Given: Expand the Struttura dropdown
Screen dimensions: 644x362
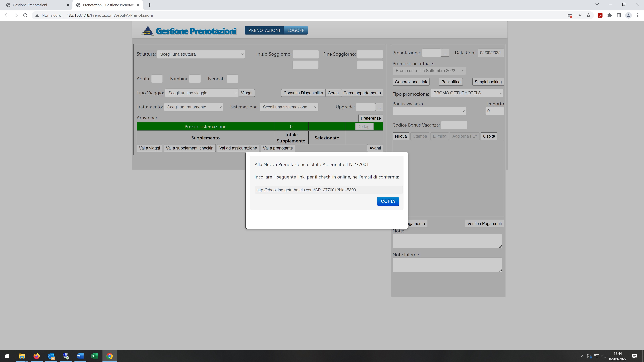Looking at the screenshot, I should [201, 54].
